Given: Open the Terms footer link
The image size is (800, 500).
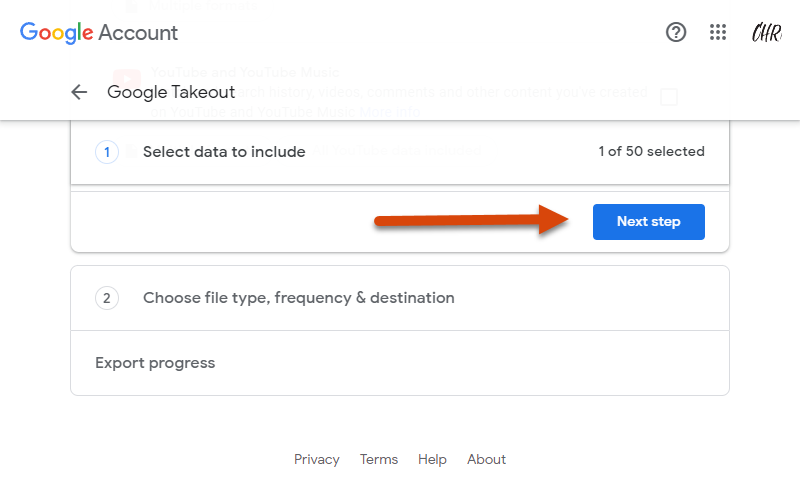Looking at the screenshot, I should click(379, 460).
